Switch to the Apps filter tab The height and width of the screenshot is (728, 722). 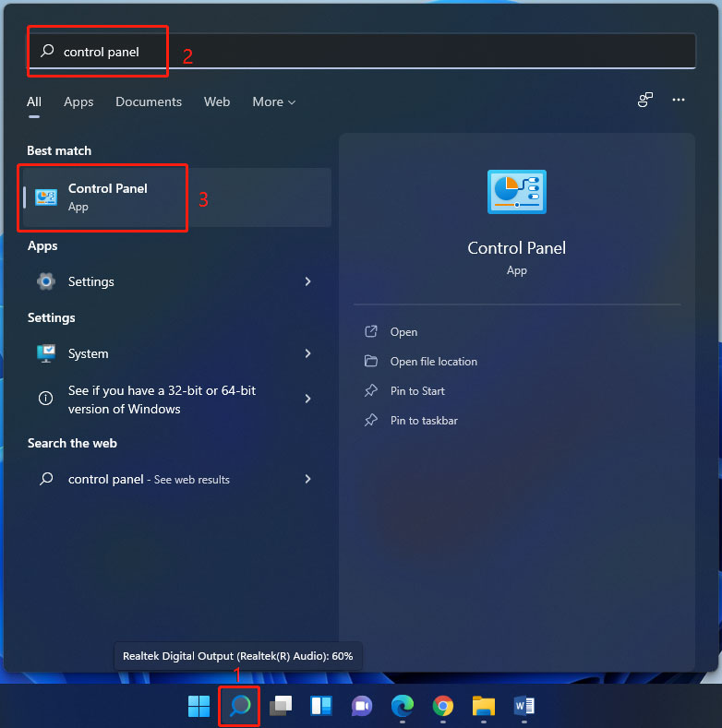[x=78, y=101]
